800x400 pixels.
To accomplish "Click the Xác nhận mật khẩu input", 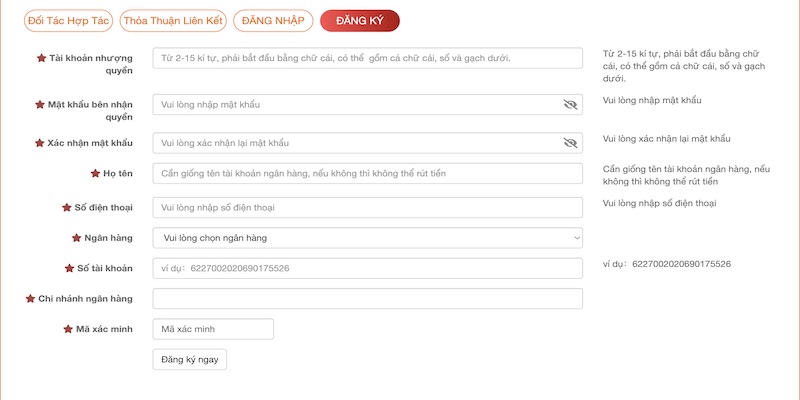I will click(x=357, y=143).
